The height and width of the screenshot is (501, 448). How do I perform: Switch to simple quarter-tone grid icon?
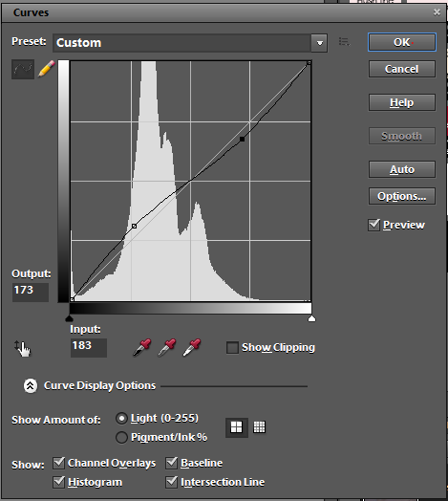pos(237,427)
